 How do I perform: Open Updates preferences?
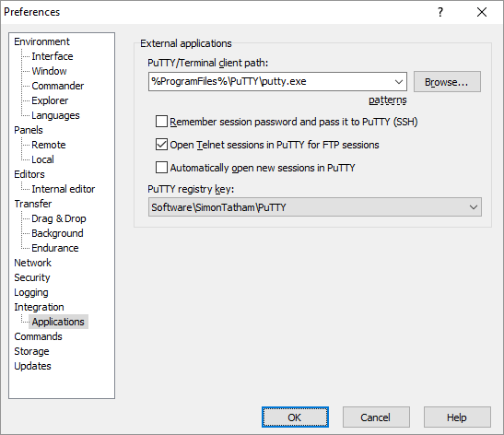[x=32, y=366]
